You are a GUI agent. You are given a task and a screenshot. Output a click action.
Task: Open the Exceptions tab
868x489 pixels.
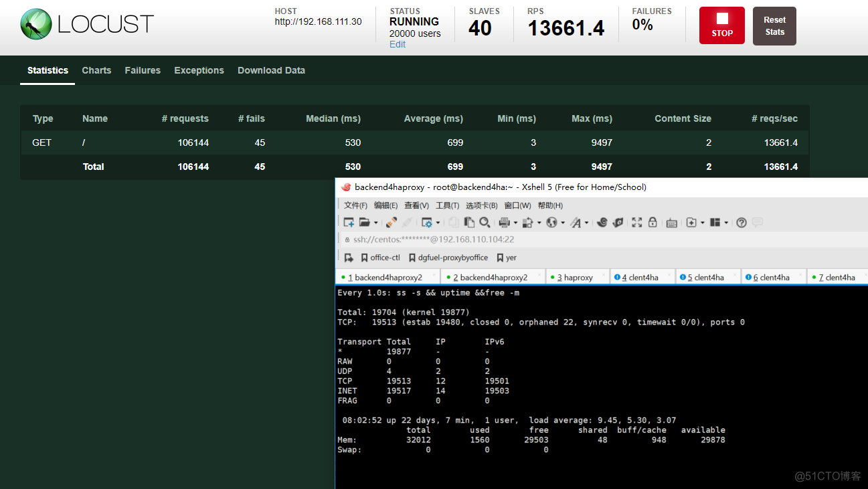pyautogui.click(x=199, y=70)
